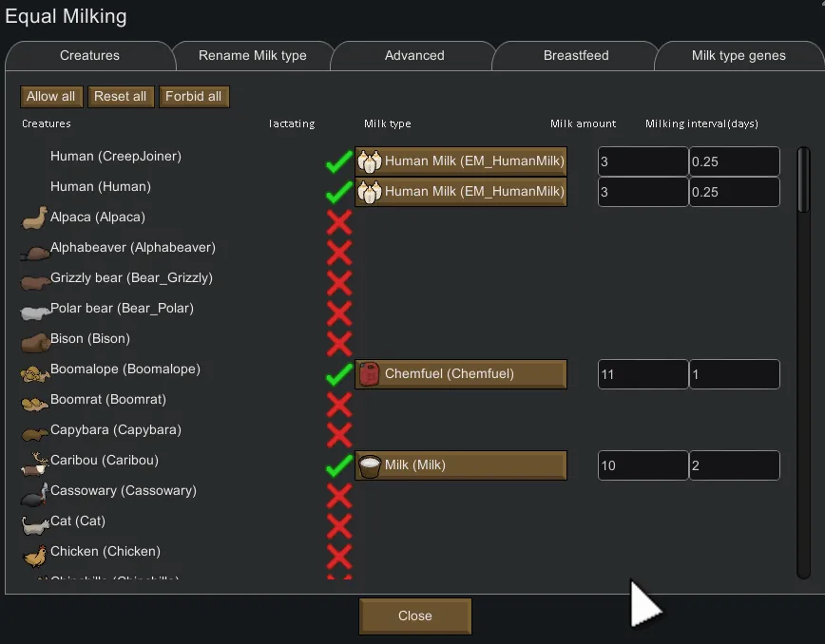Open Milk type selector for Caribou

(461, 465)
